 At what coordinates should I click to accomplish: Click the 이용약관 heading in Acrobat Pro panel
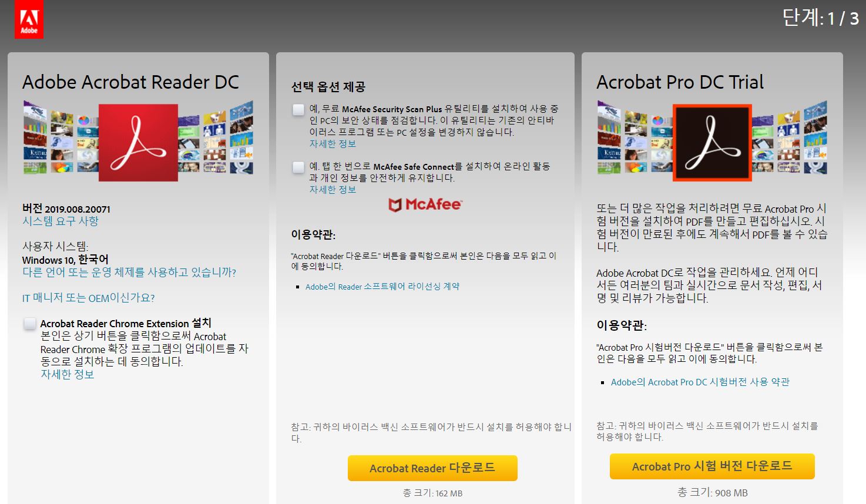click(622, 326)
